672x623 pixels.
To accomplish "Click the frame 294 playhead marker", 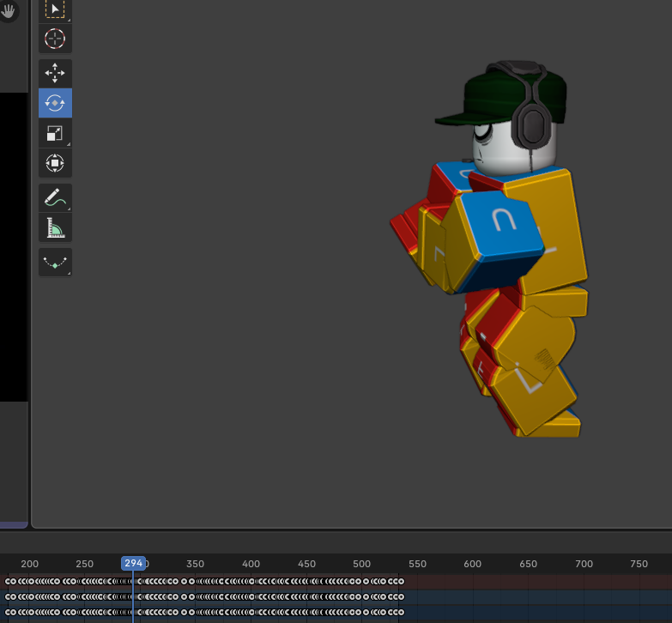I will click(133, 563).
